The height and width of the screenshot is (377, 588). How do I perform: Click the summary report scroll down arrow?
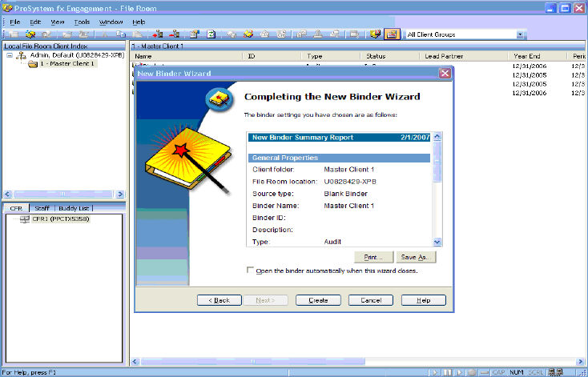click(437, 241)
